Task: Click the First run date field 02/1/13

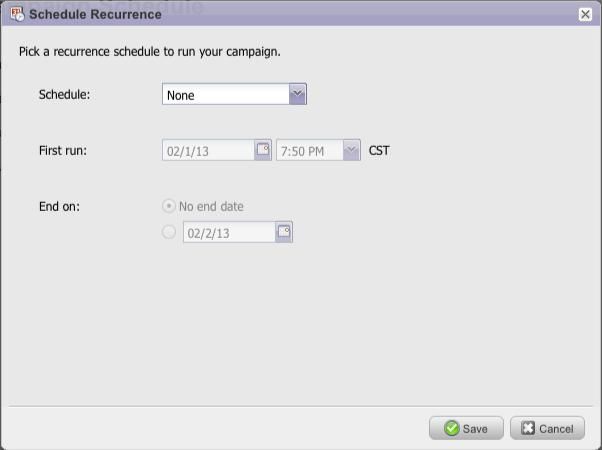Action: point(208,151)
